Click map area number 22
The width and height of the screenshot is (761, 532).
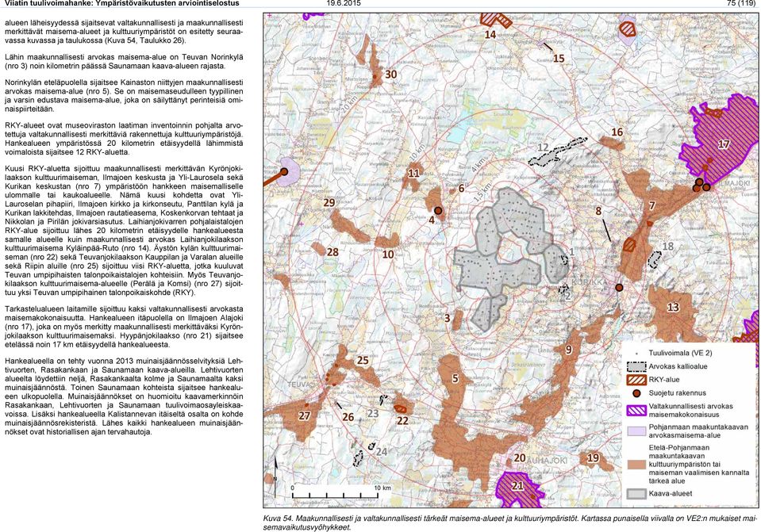[x=402, y=420]
